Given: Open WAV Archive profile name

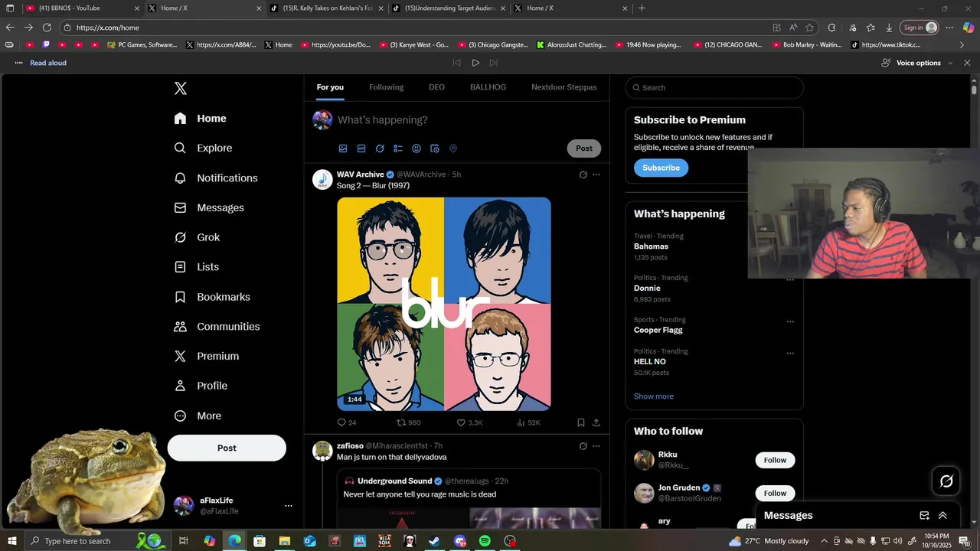Looking at the screenshot, I should pyautogui.click(x=360, y=174).
